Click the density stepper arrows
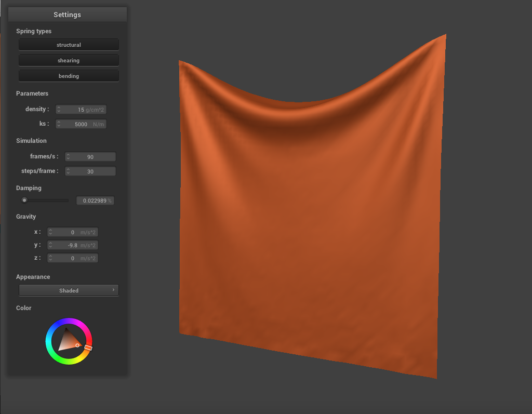This screenshot has height=414, width=532. click(59, 110)
